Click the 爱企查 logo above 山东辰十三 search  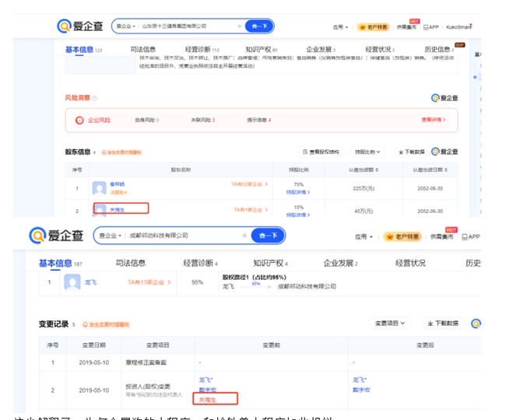point(82,26)
